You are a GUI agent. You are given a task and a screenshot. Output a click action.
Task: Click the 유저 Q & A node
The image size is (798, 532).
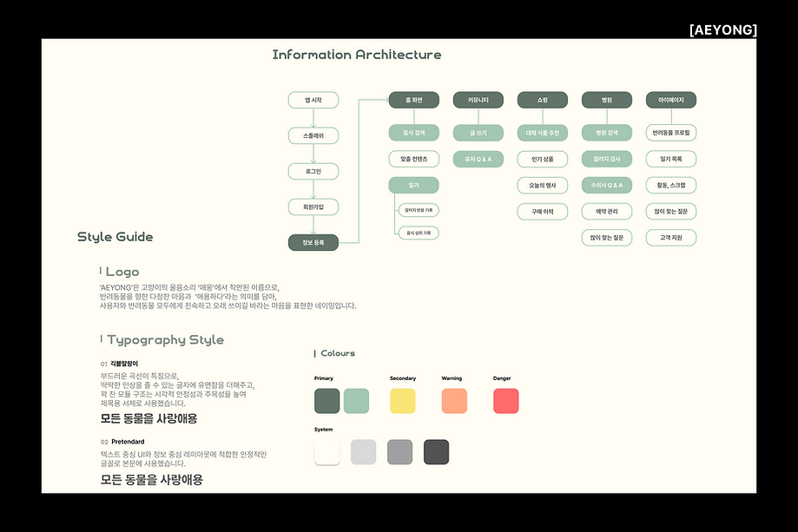478,159
